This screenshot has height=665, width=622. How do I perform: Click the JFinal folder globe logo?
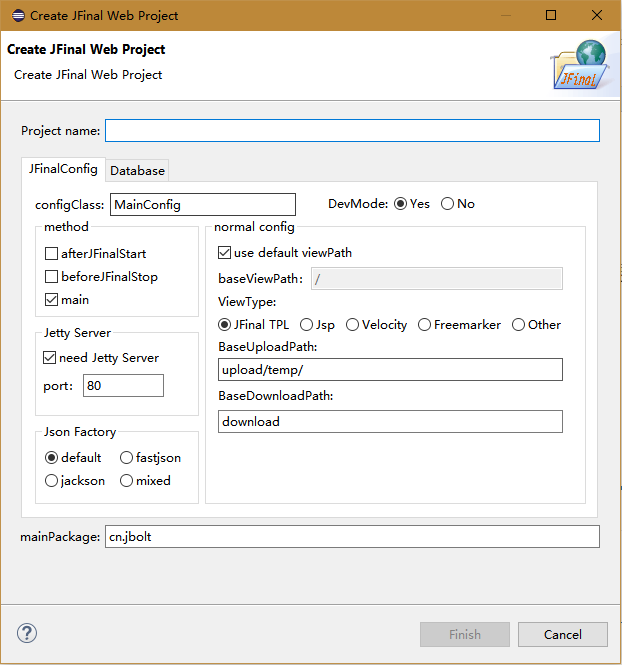(x=581, y=65)
